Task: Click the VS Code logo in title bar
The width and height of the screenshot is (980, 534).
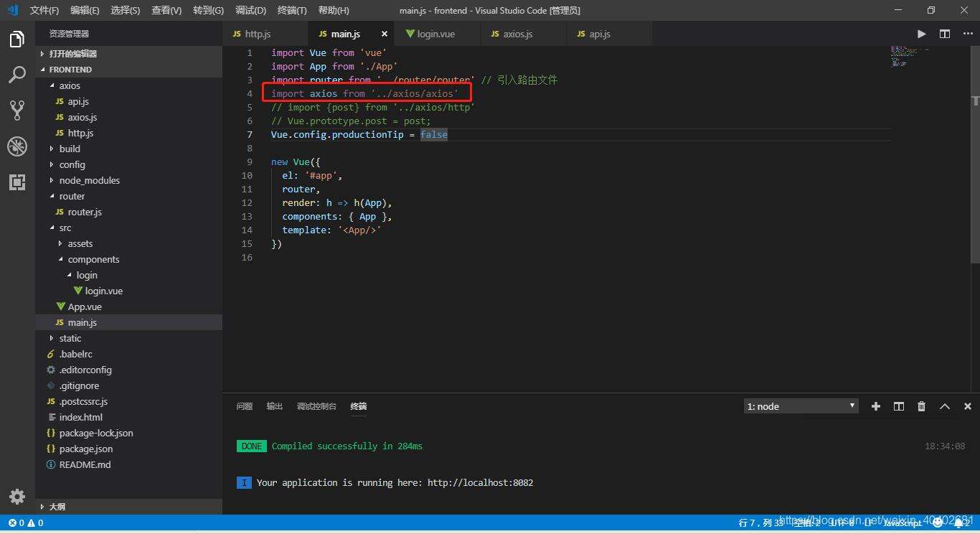Action: pos(12,10)
